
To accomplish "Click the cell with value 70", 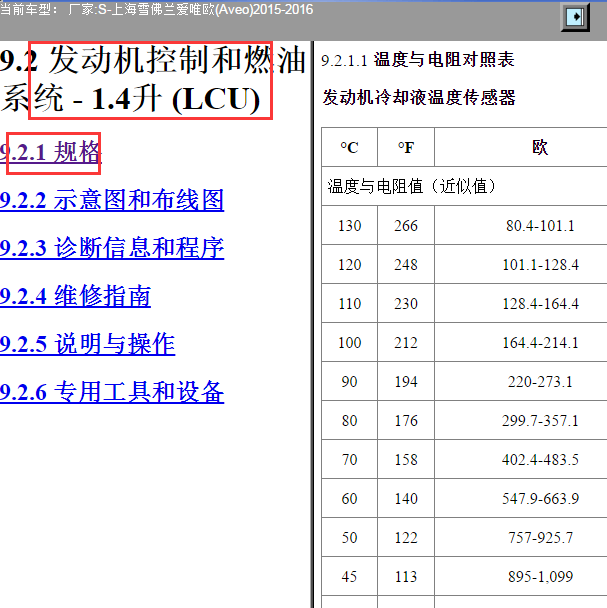I will click(x=349, y=460).
